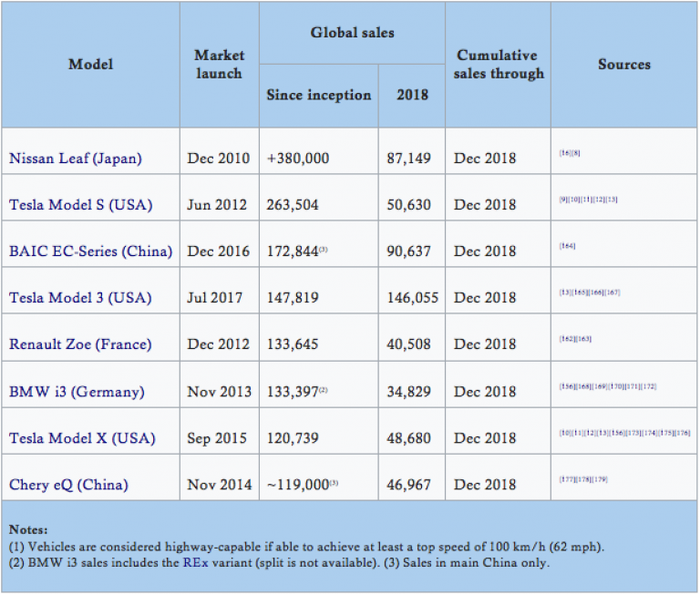
Task: Open the Tesla Model X (USA) link
Action: [82, 438]
